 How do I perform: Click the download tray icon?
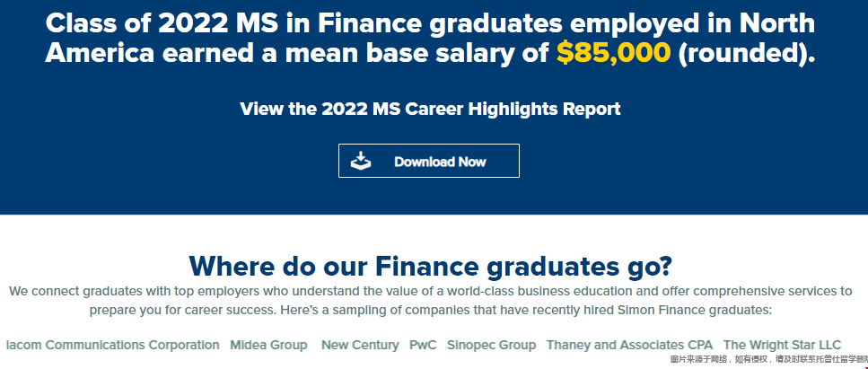coord(360,162)
